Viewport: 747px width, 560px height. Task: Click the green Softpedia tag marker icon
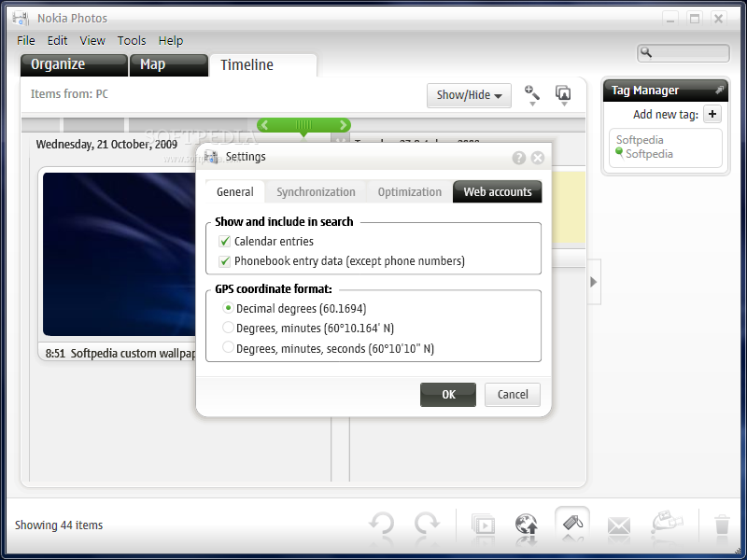(619, 153)
